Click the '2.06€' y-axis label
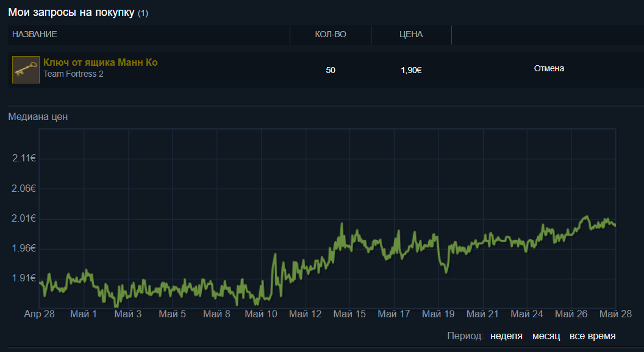The width and height of the screenshot is (644, 352). 24,188
